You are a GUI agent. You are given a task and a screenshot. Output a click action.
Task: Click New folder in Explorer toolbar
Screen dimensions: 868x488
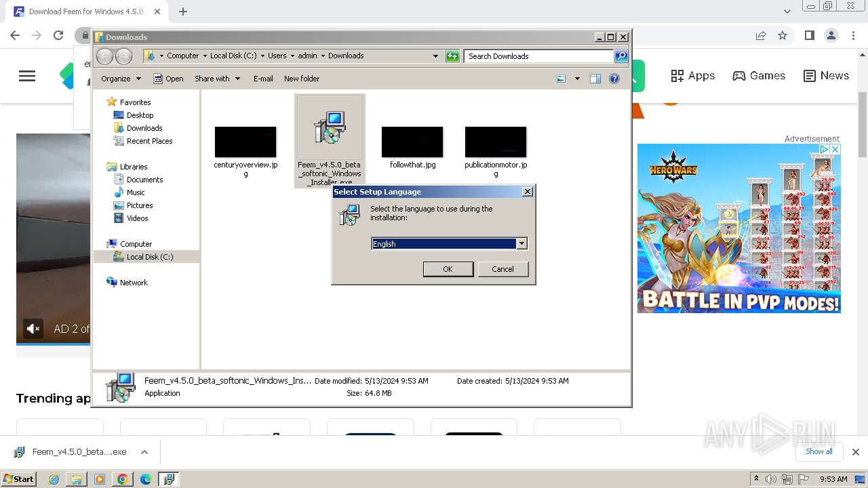click(302, 79)
